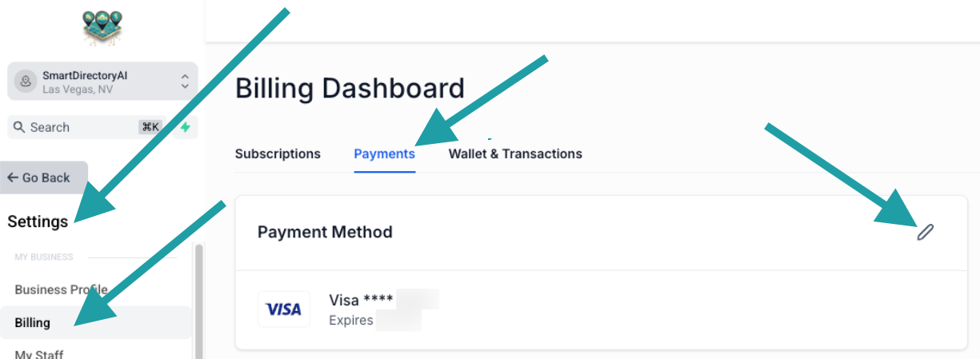
Task: Click the pencil edit icon for Payment Method
Action: (x=925, y=233)
